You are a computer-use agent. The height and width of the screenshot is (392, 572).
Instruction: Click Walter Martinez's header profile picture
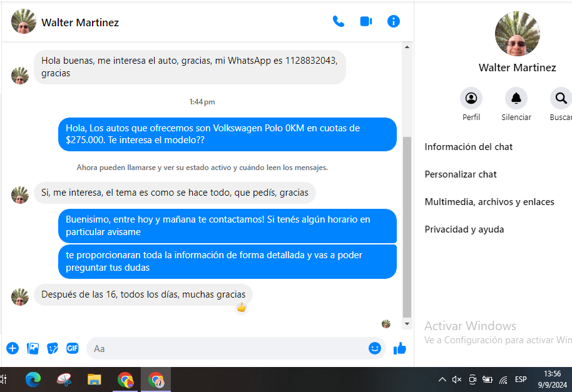click(x=24, y=21)
